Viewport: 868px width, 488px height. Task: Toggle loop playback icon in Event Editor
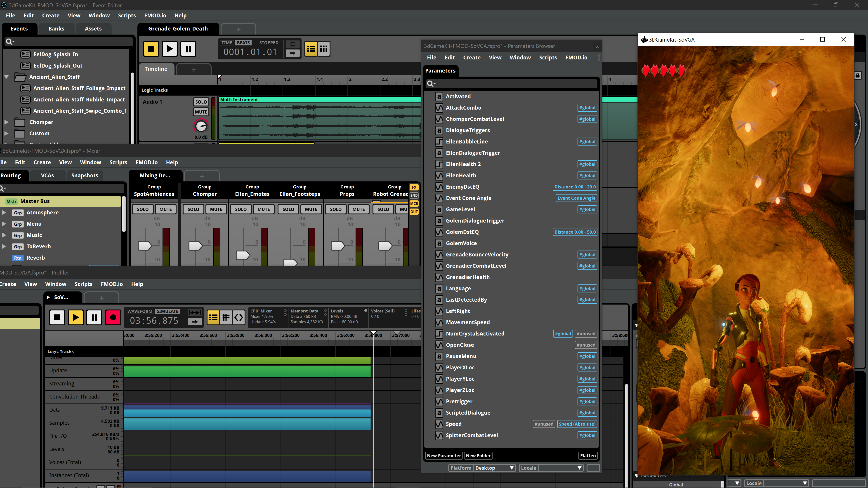point(292,44)
